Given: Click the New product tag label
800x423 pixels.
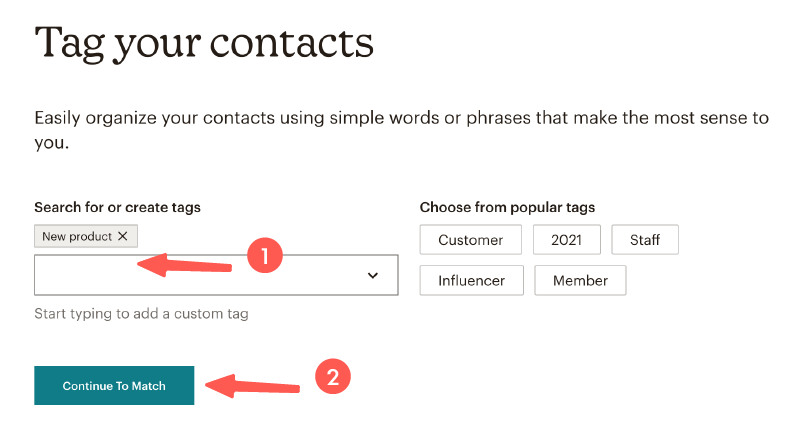Looking at the screenshot, I should click(77, 236).
